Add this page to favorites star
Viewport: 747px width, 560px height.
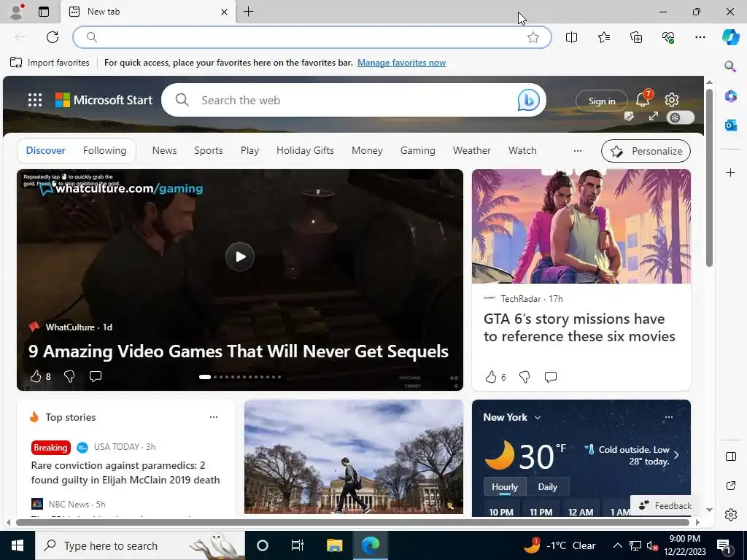(533, 37)
